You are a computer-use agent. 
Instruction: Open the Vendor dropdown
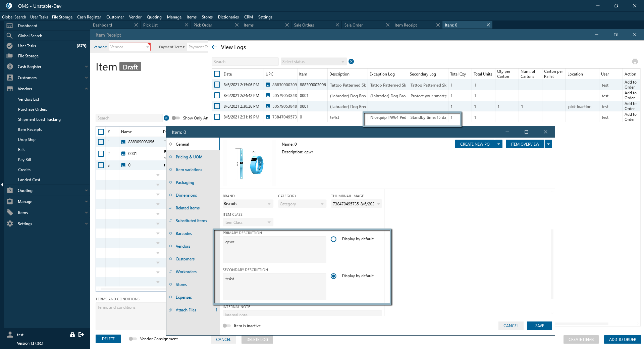point(148,47)
